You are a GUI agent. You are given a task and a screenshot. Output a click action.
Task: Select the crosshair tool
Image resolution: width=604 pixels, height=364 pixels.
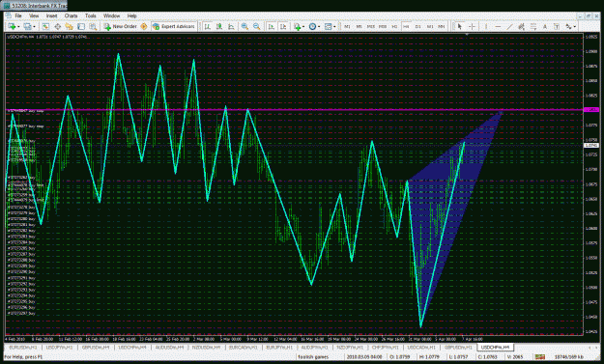pos(472,26)
